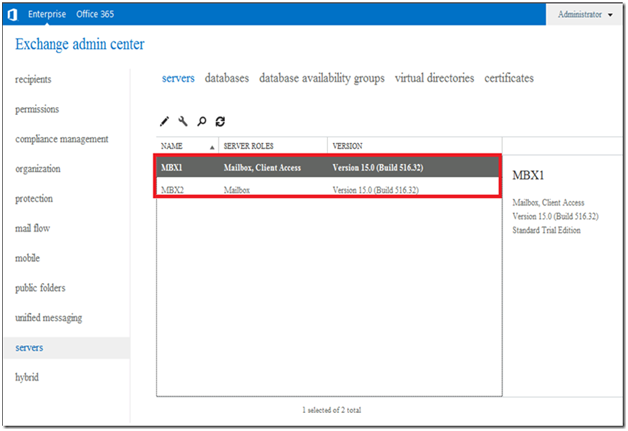The image size is (628, 431).
Task: Open the unified messaging section
Action: (48, 318)
